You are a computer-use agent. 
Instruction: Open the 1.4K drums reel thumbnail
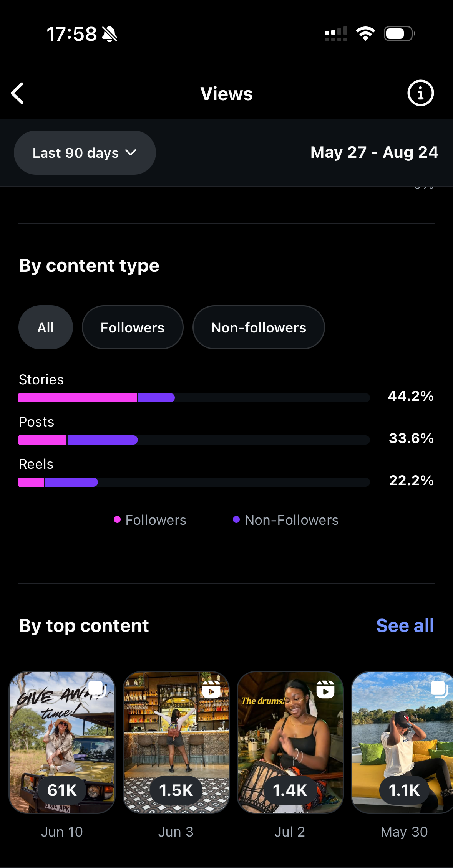[x=290, y=742]
